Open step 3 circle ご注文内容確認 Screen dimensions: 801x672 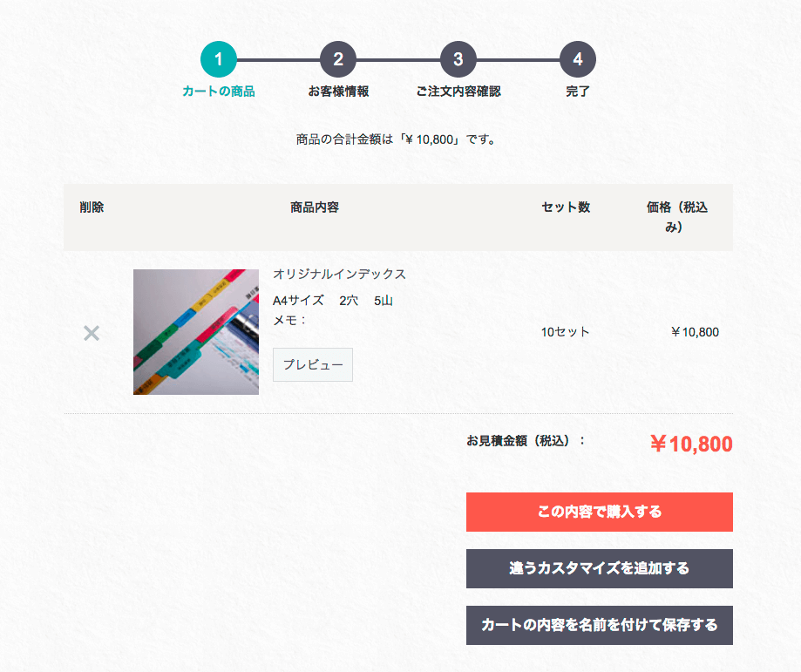[458, 61]
